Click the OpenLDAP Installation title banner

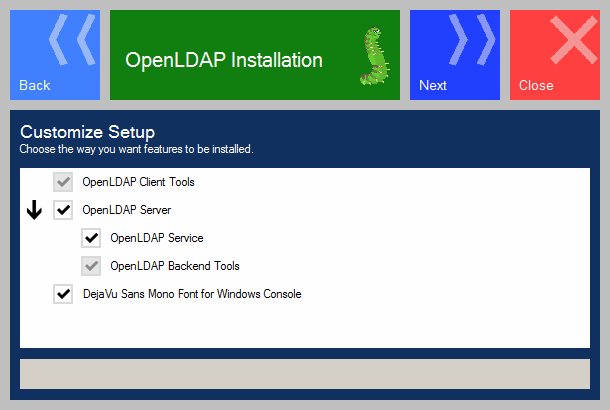(255, 55)
